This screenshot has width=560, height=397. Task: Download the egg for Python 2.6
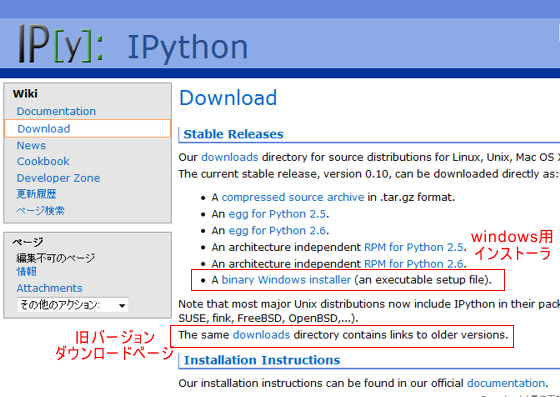[277, 231]
